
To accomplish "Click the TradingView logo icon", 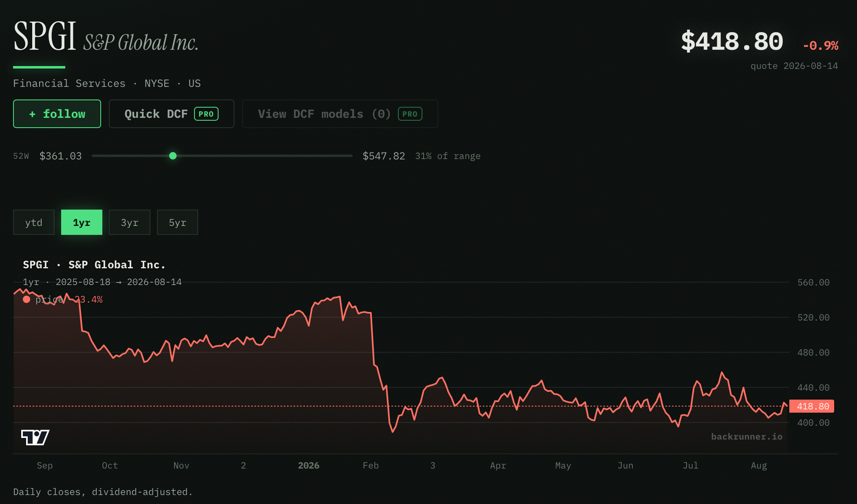I will tap(35, 437).
